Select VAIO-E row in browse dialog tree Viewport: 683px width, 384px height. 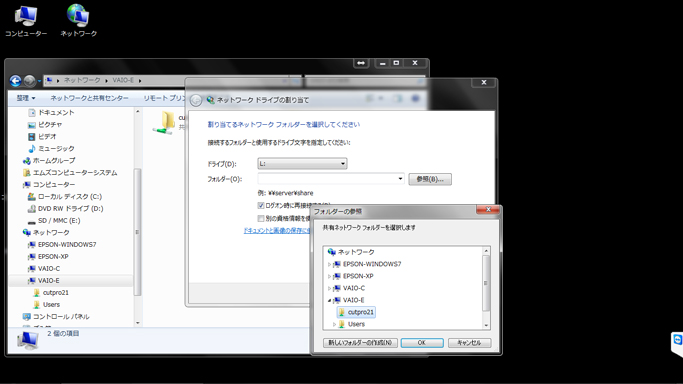[x=353, y=300]
